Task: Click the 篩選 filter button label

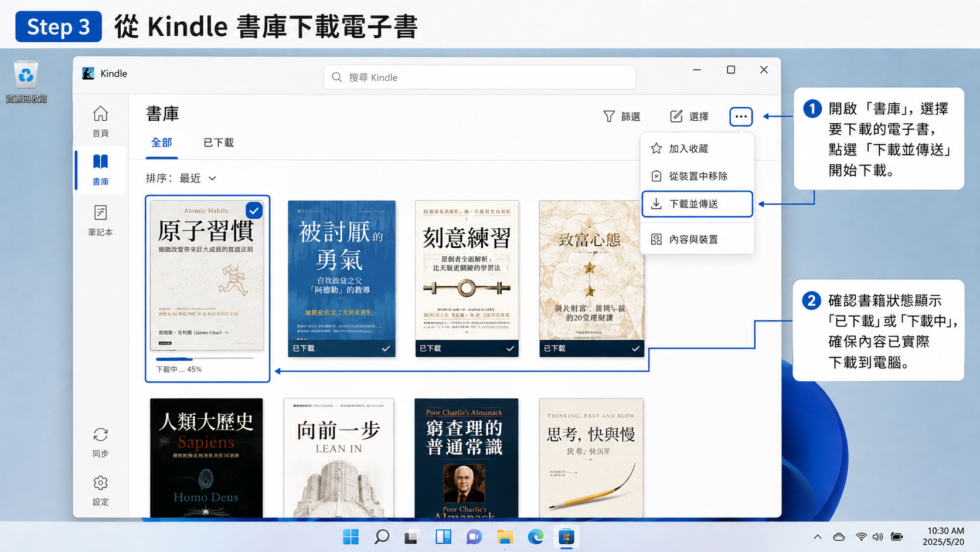Action: pos(631,117)
